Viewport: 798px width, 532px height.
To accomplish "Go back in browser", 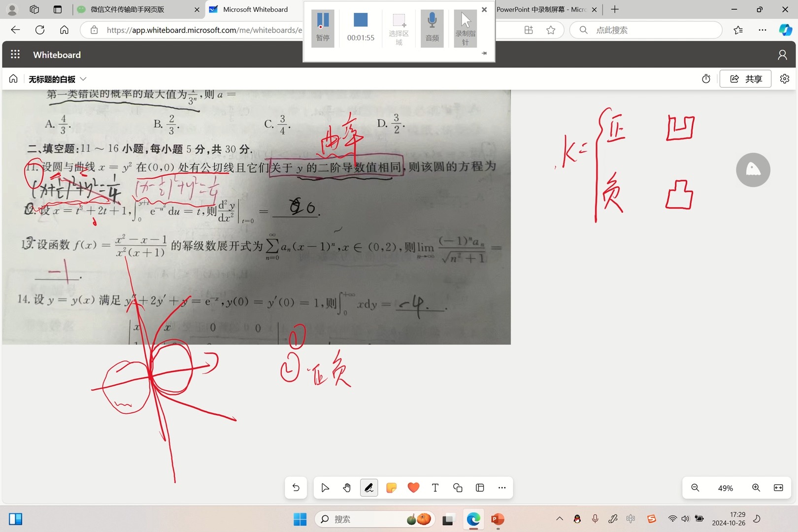I will [15, 30].
